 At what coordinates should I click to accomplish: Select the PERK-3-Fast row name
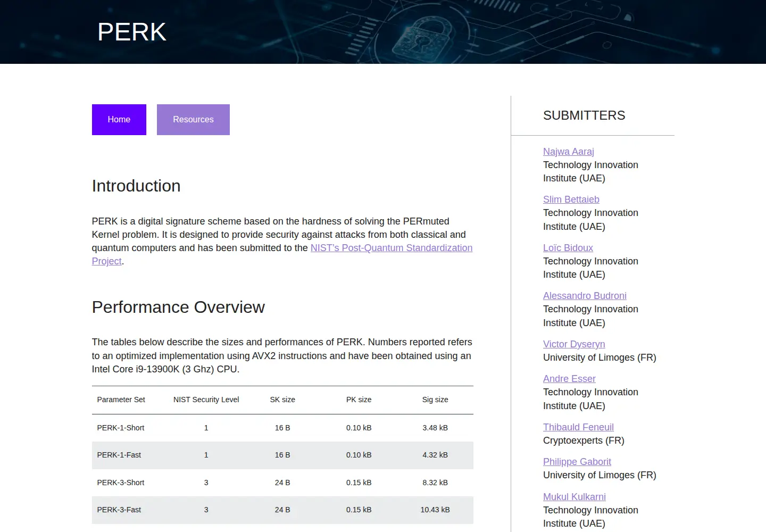pyautogui.click(x=119, y=510)
